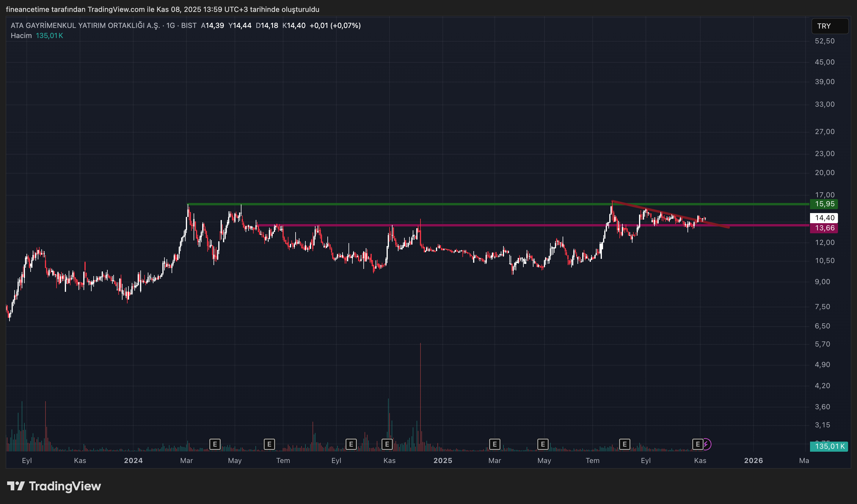Click the E marker right after Eyl 2024

click(351, 444)
